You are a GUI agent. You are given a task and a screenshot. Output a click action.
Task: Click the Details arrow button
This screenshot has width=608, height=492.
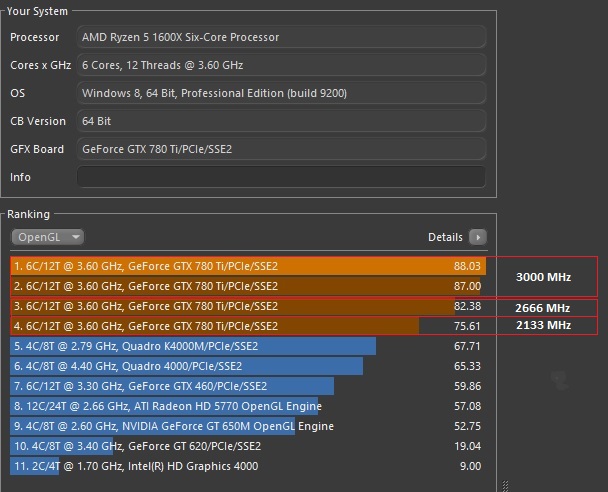[x=478, y=237]
